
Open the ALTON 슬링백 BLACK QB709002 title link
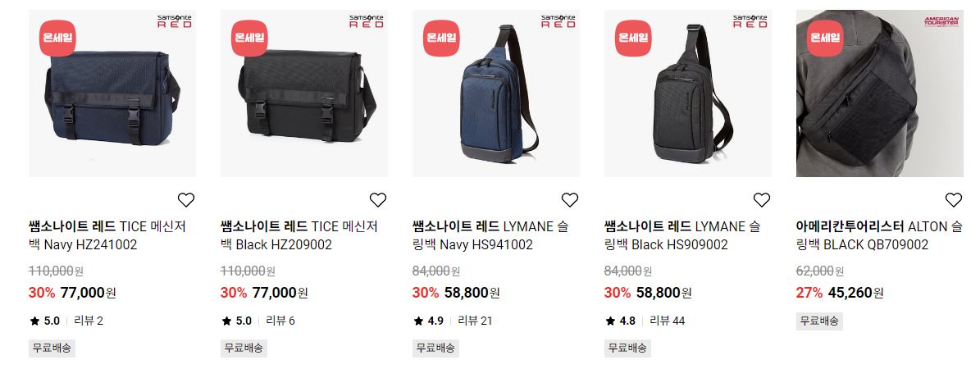(880, 236)
